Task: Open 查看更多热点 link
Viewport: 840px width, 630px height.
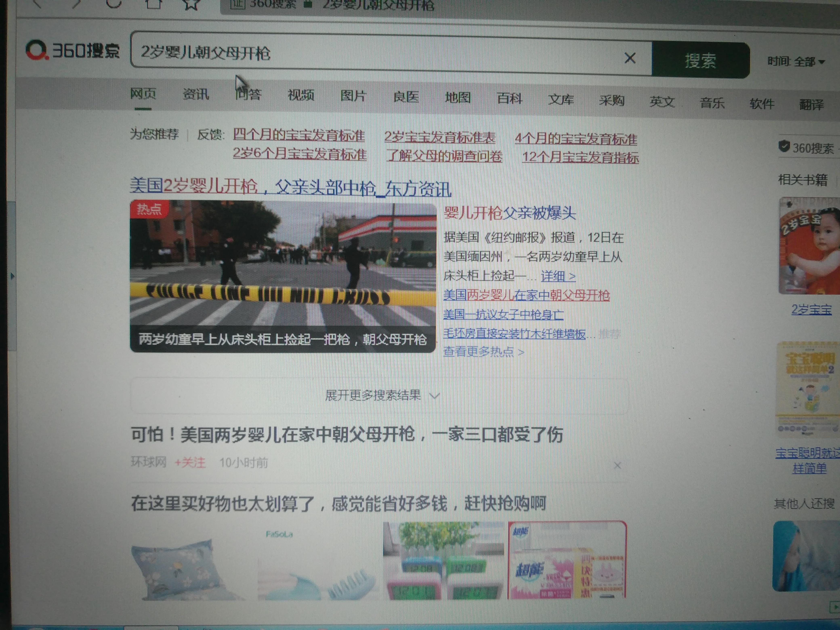Action: click(483, 352)
